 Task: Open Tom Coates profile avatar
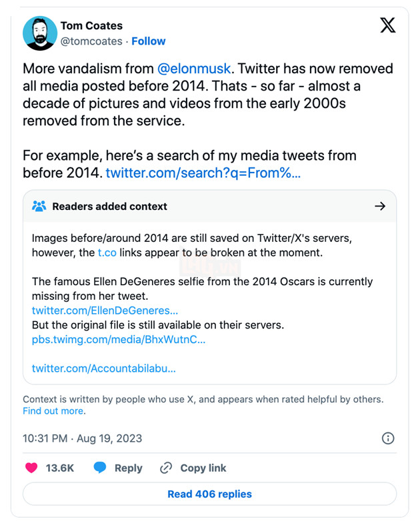[x=39, y=33]
